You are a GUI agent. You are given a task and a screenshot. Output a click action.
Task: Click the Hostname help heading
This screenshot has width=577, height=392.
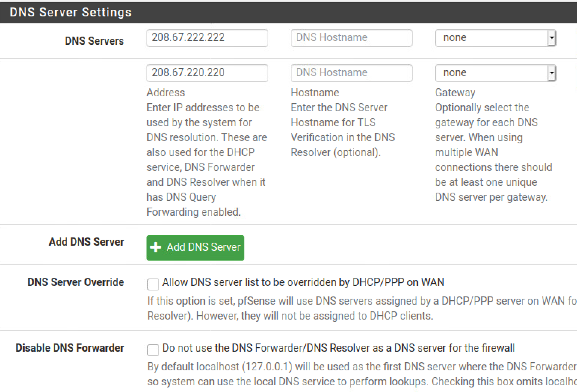click(x=315, y=93)
